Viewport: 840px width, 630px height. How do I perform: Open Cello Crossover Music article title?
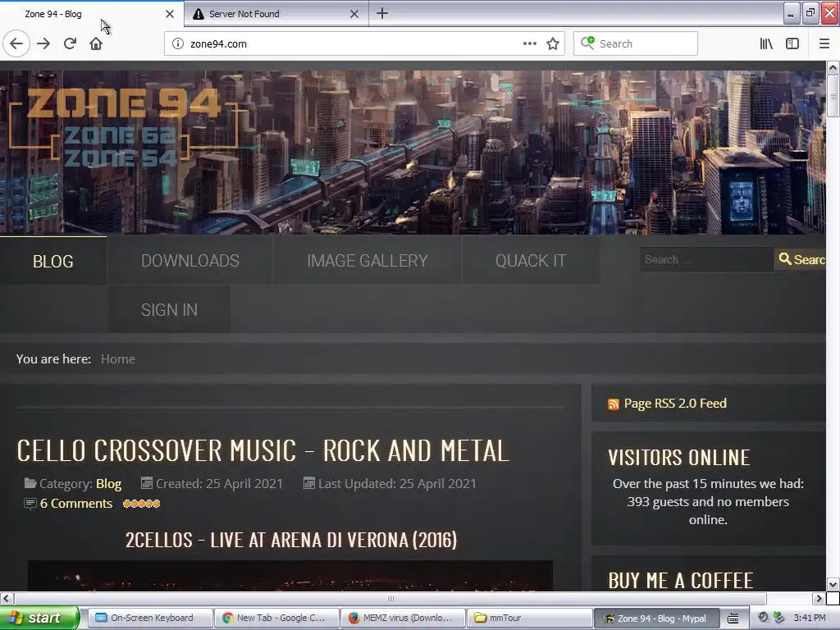tap(263, 450)
